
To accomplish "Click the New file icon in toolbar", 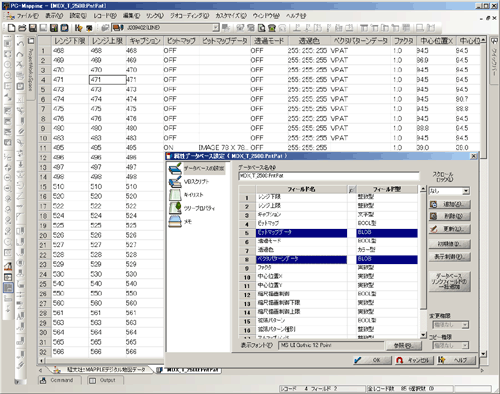I will [11, 28].
